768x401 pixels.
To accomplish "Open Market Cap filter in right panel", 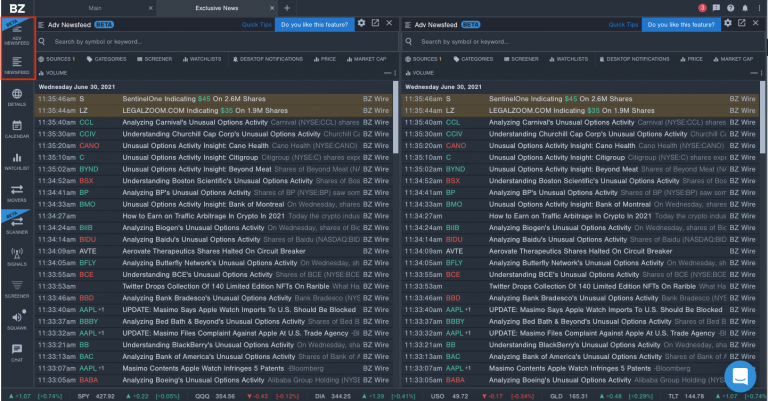I will click(x=734, y=59).
